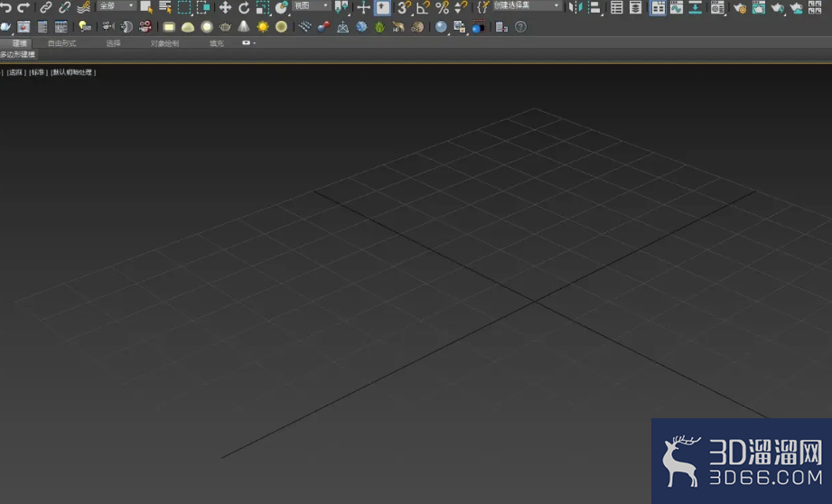Switch to the 填充 ribbon tab
Screen dimensions: 832x504
coord(217,43)
